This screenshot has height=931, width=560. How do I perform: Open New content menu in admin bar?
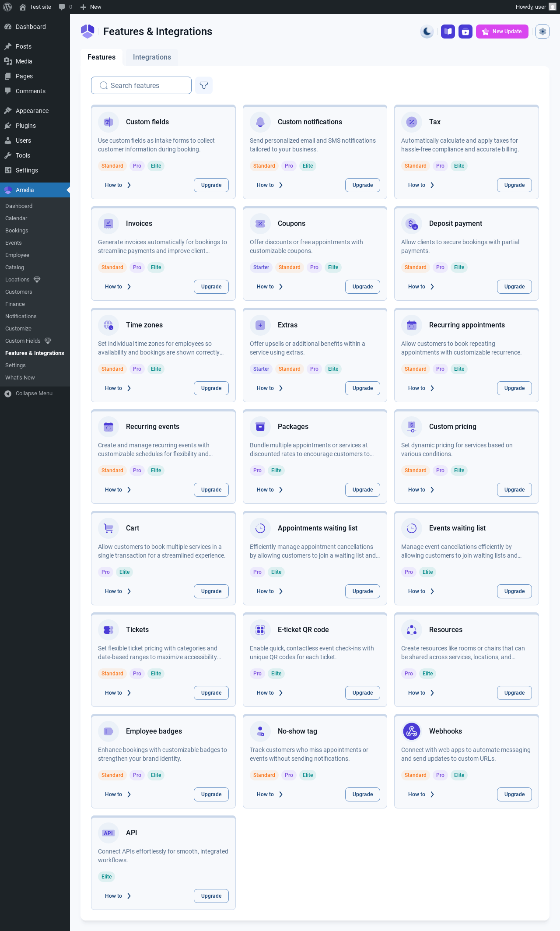click(x=91, y=7)
